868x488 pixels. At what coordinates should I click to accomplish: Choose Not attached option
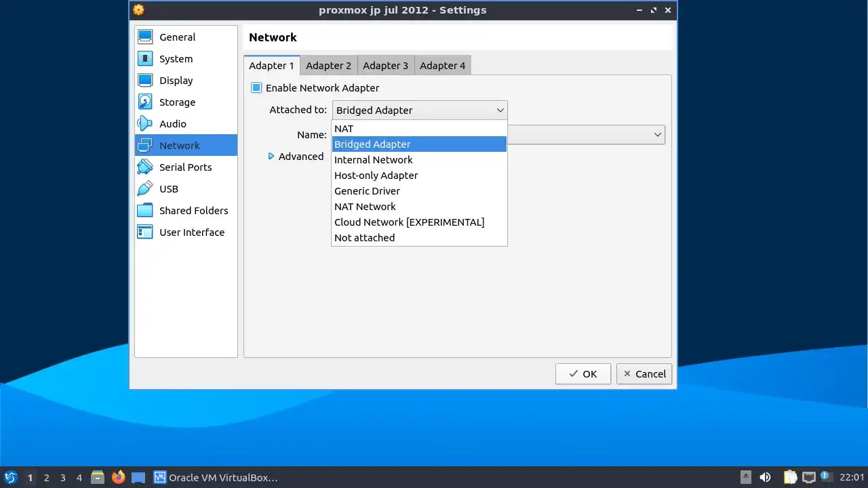(x=419, y=237)
